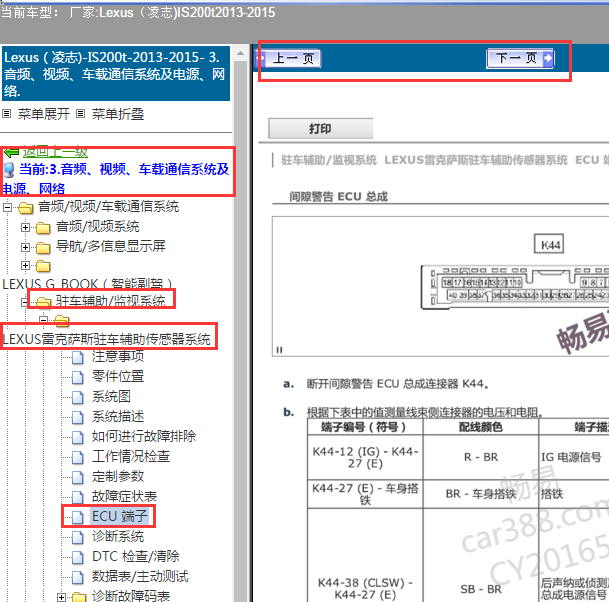609x602 pixels.
Task: Open the ECU 端子 page
Action: 120,516
